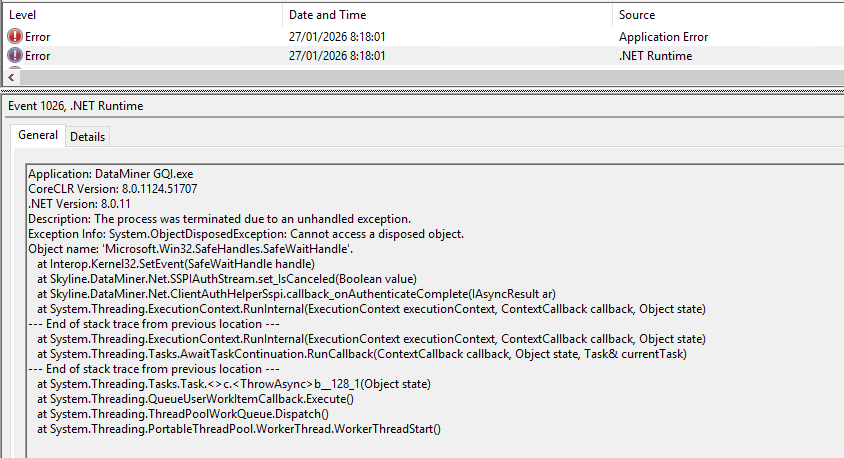Click the 'at Interop.Kernel32.SetEvent' stack line
The height and width of the screenshot is (458, 844).
coord(176,264)
